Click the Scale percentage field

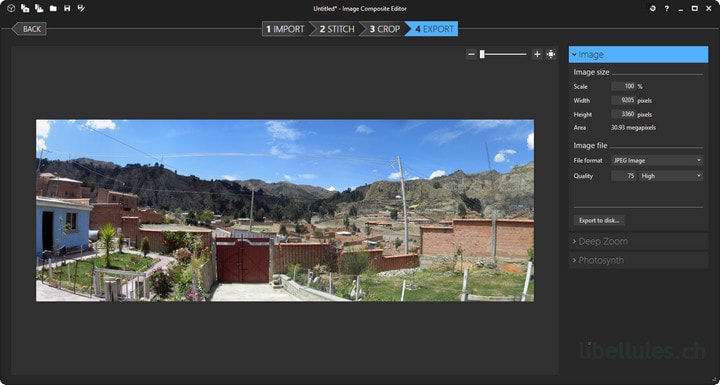click(624, 86)
